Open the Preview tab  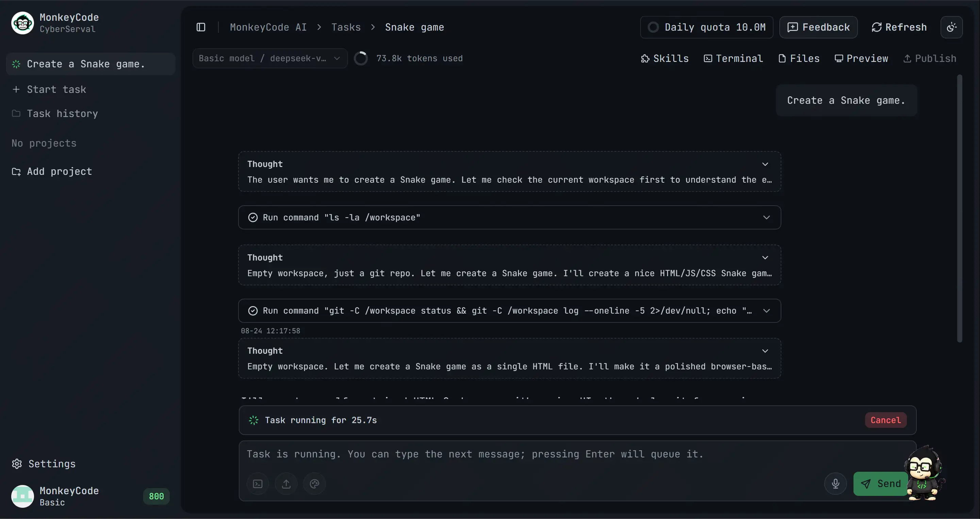[861, 58]
